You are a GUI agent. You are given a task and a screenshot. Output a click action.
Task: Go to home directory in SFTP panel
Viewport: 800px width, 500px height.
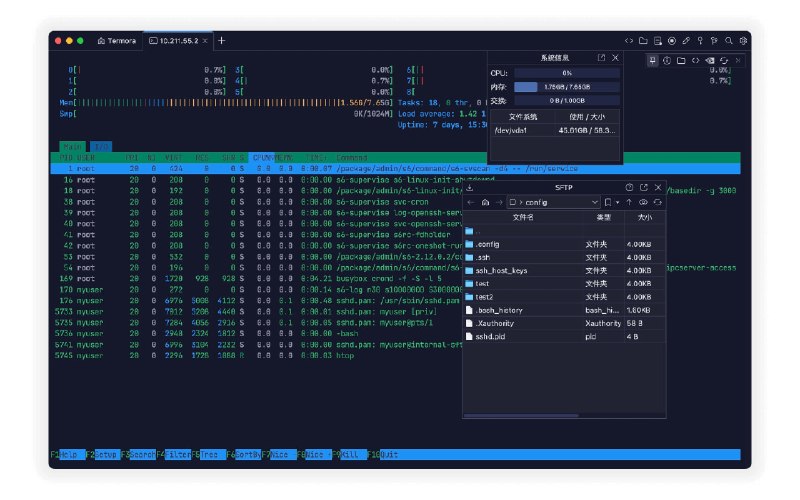point(485,203)
